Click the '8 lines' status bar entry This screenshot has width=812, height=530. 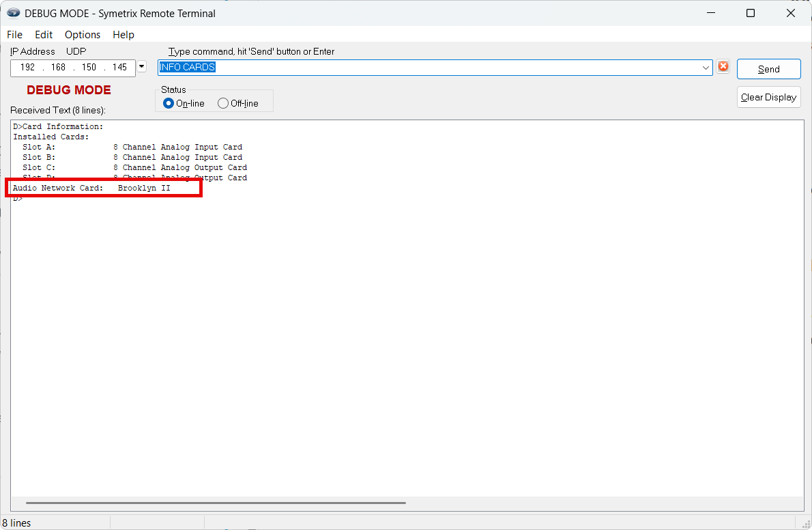click(16, 522)
